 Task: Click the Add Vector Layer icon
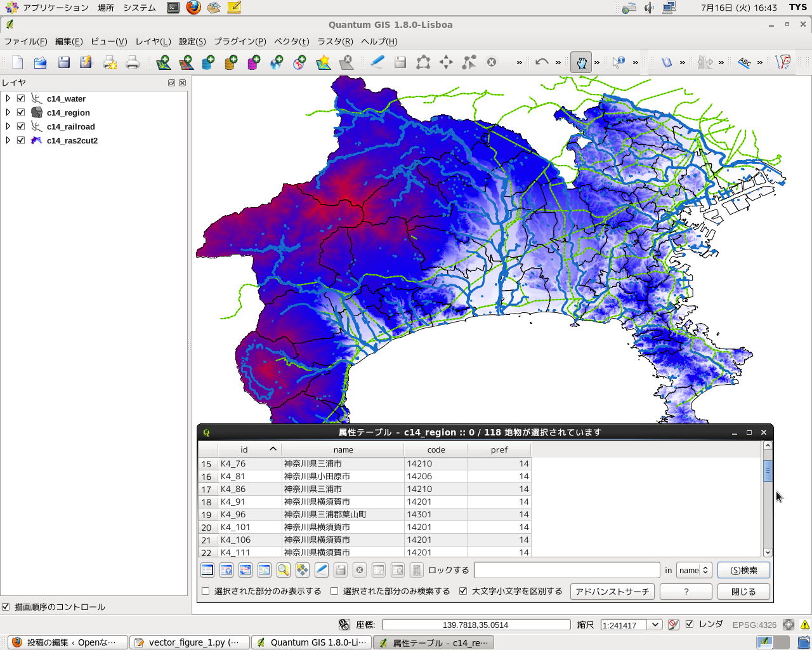click(x=163, y=62)
